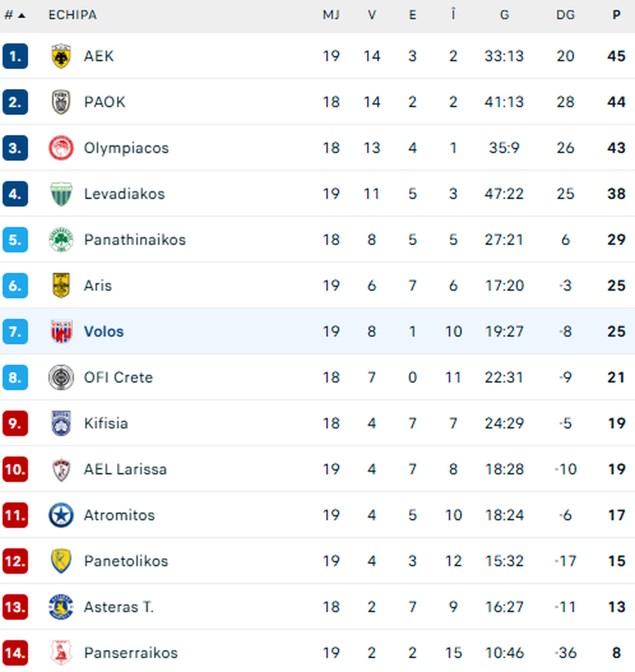Click the Asteras T. club crest

61,607
